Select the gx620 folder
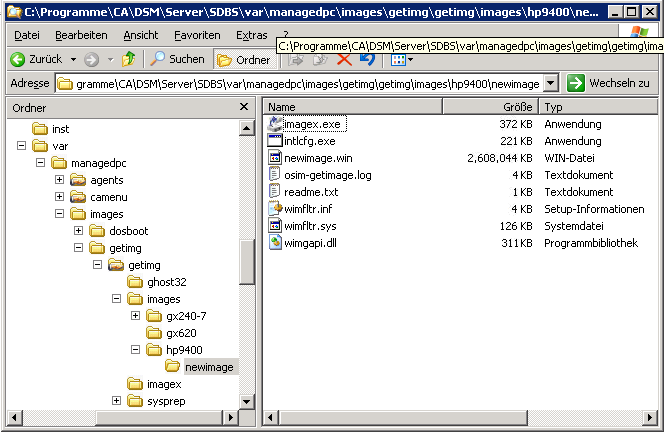 tap(181, 333)
